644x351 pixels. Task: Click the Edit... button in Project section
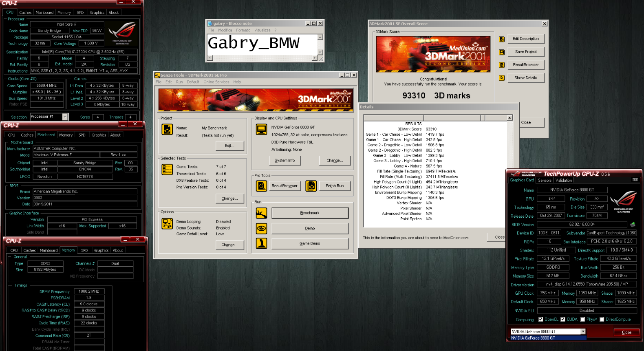pos(229,146)
